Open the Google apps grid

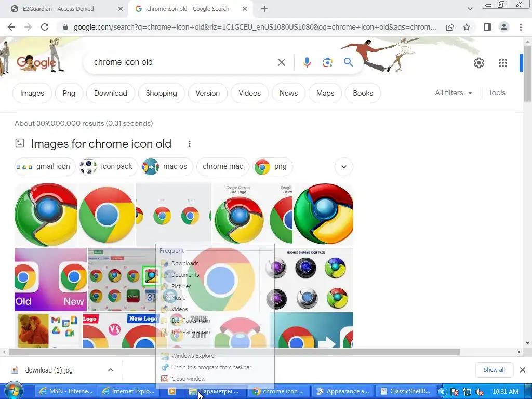click(x=502, y=63)
